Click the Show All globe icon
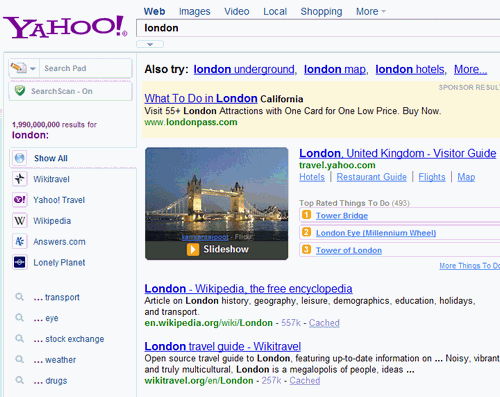 tap(20, 158)
